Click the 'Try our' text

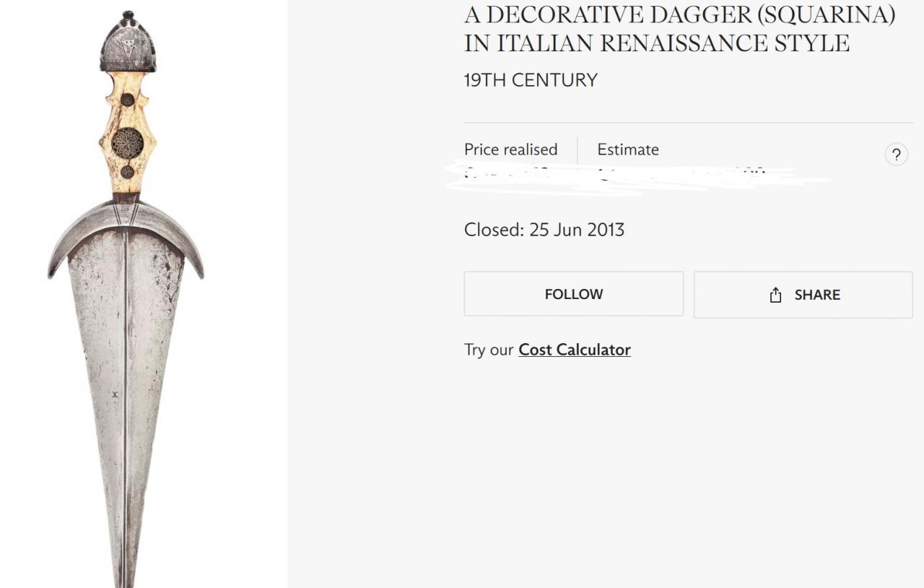click(x=489, y=350)
